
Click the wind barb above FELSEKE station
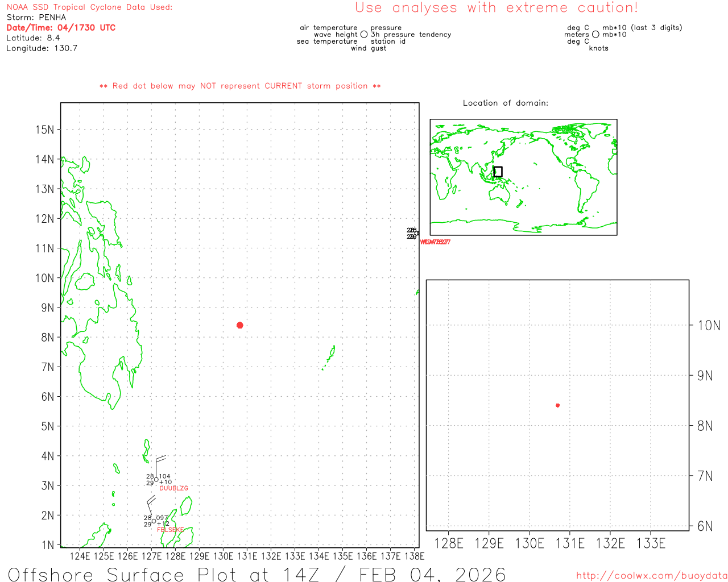151,505
